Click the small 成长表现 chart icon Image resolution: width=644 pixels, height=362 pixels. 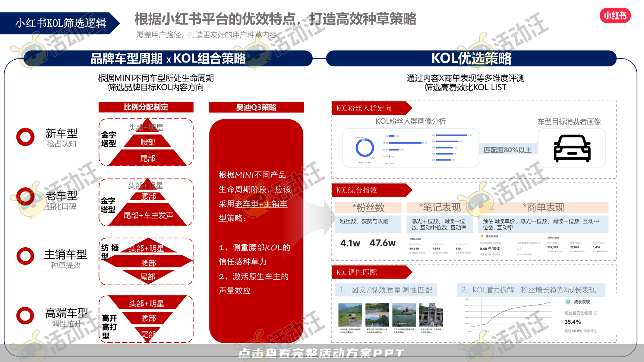pyautogui.click(x=568, y=302)
